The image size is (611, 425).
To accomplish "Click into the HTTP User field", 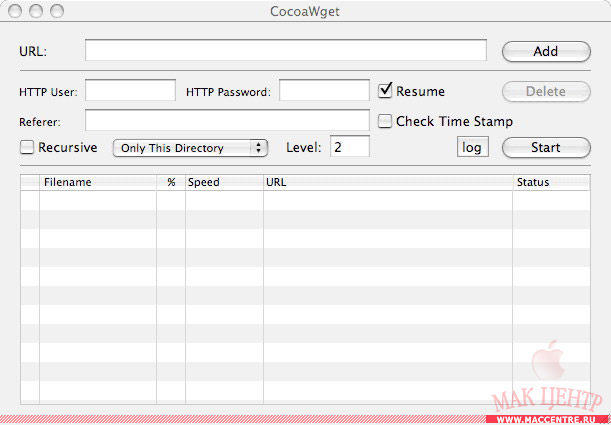I will pos(130,90).
